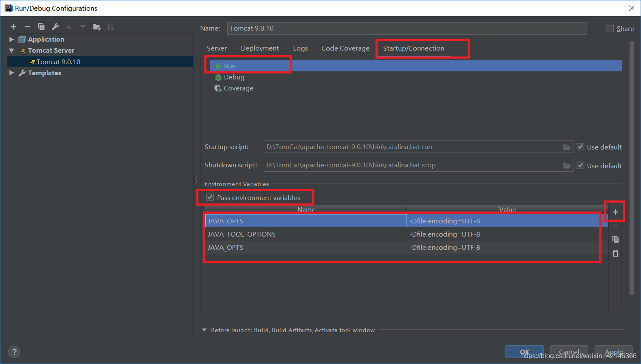The height and width of the screenshot is (364, 641).
Task: Open edit defaults with the wrench icon
Action: click(x=55, y=27)
